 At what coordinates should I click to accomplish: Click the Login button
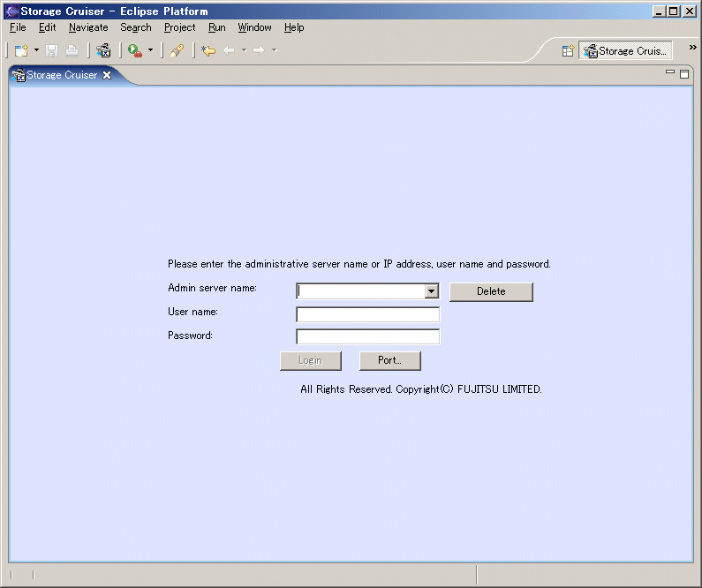coord(310,361)
